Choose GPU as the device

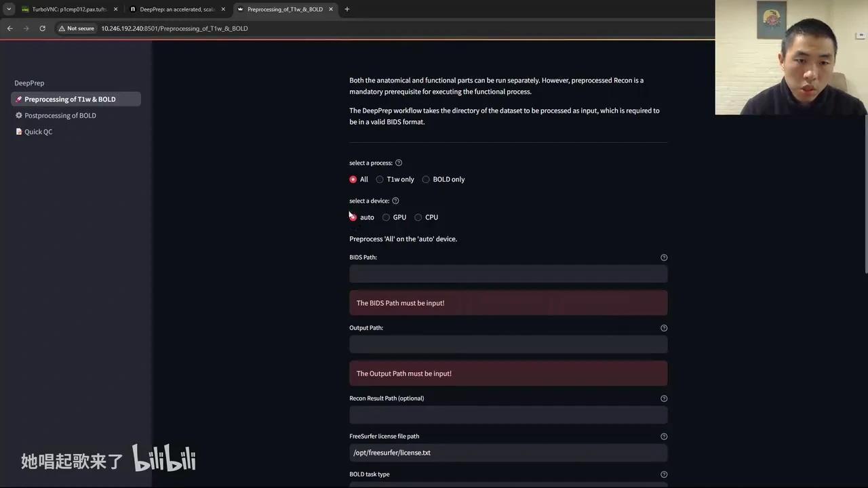pos(385,217)
